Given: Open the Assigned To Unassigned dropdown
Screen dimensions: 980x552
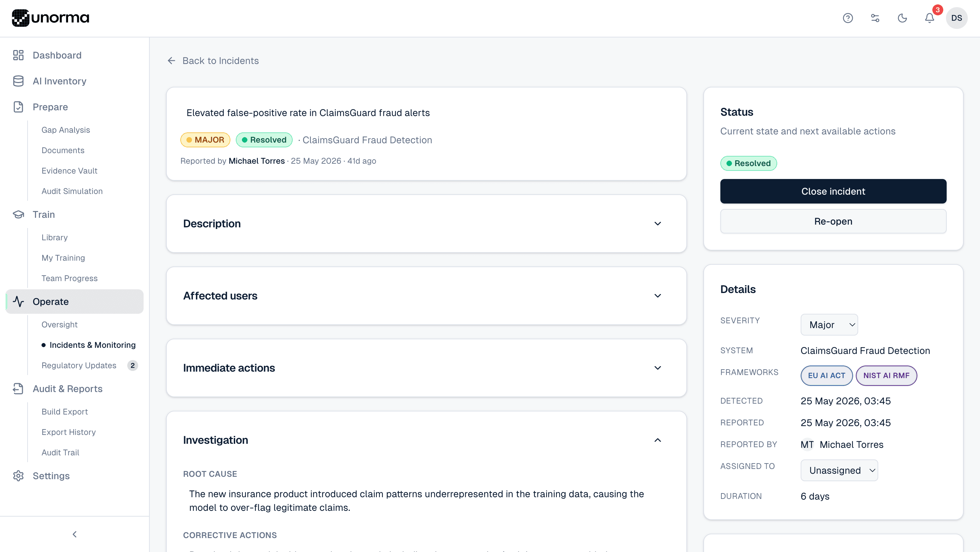Looking at the screenshot, I should (839, 471).
